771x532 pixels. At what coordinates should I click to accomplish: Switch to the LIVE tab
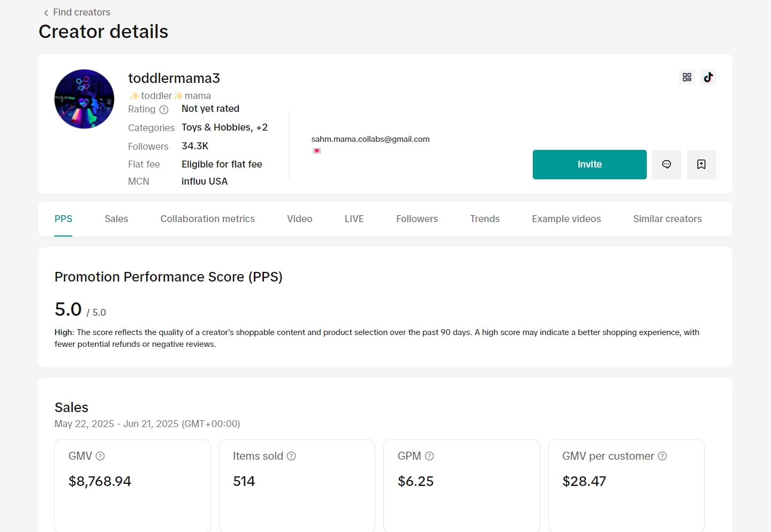[x=354, y=219]
